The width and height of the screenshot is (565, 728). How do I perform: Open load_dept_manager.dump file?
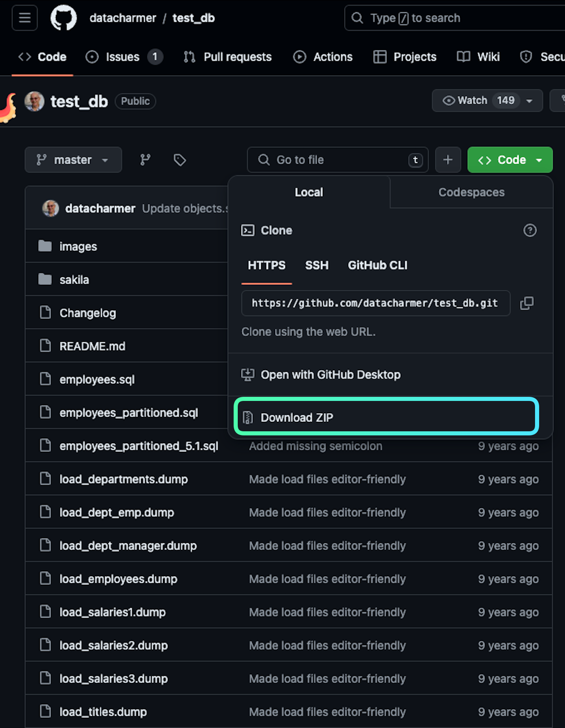[128, 546]
